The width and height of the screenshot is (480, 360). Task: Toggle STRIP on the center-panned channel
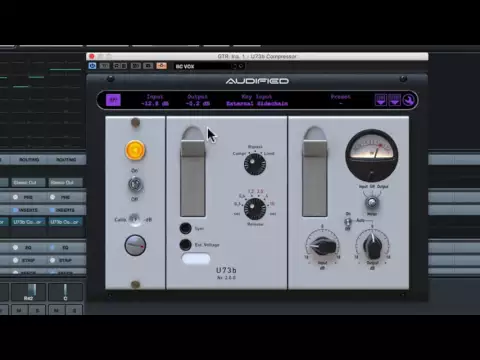(52, 260)
